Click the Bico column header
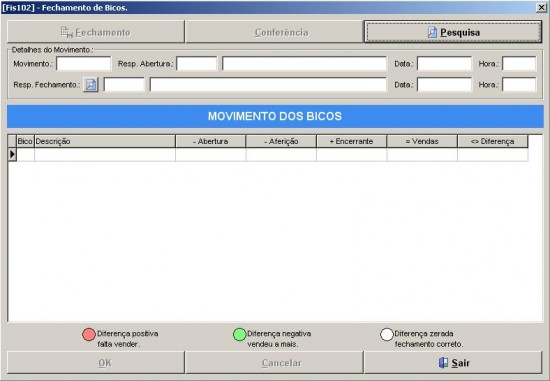 (x=25, y=141)
